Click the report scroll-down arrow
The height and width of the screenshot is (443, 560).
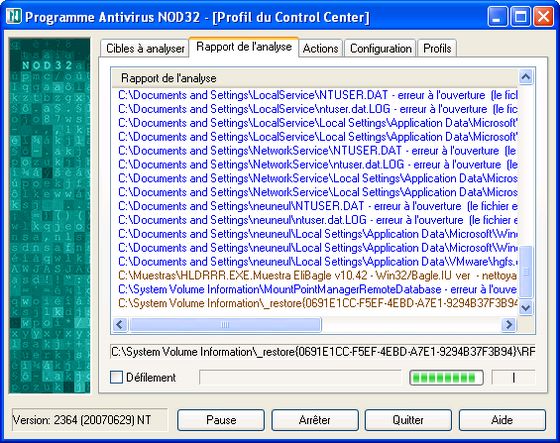(x=526, y=307)
